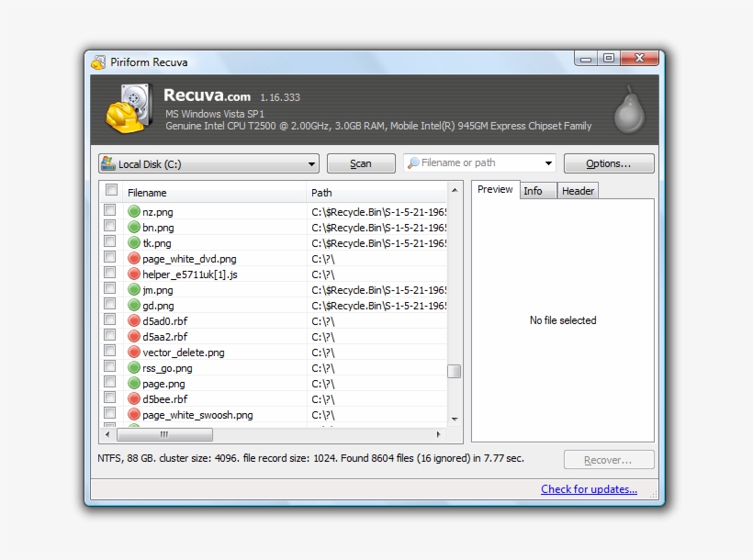Open the Local Disk (C:) drive dropdown
The height and width of the screenshot is (560, 753).
coord(208,162)
